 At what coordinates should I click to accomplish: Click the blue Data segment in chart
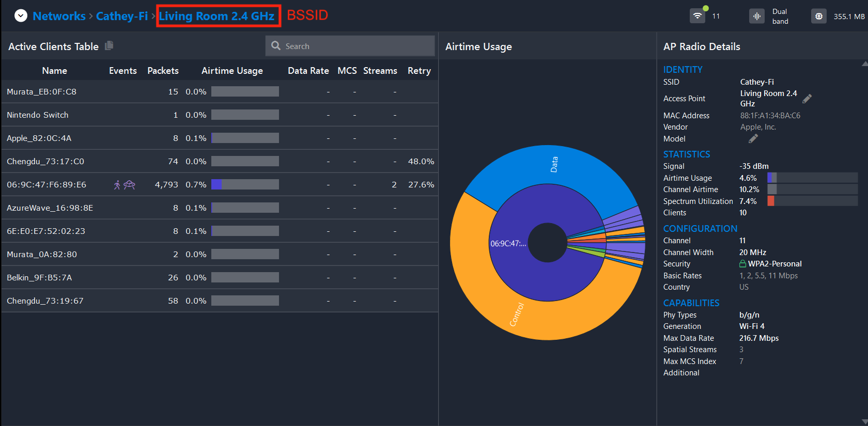pyautogui.click(x=554, y=165)
